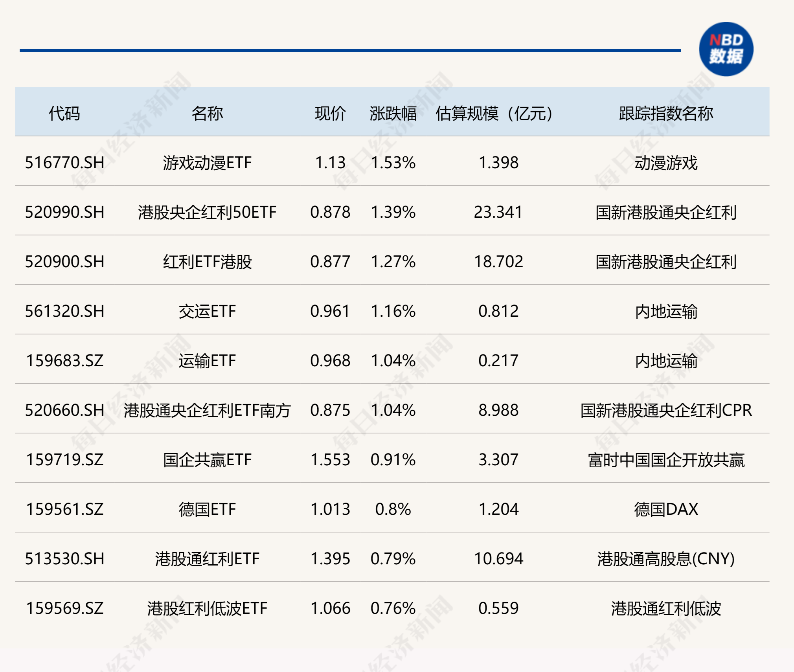The width and height of the screenshot is (794, 672).
Task: Click the 跟踪指数名称 column header
Action: pyautogui.click(x=666, y=114)
